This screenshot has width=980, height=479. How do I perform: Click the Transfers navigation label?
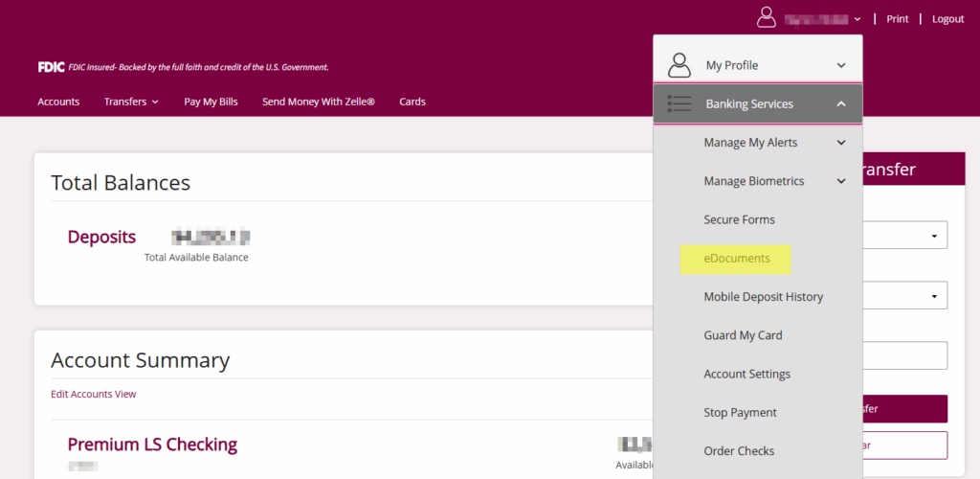point(125,102)
